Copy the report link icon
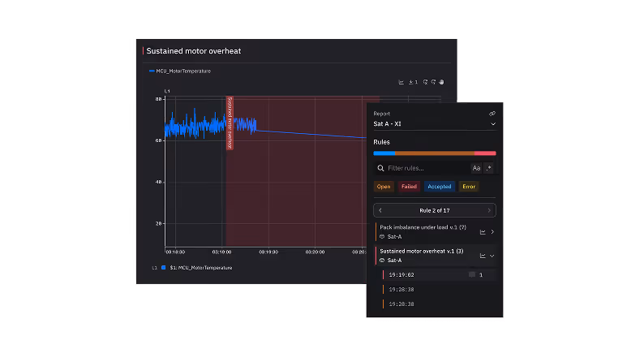644x362 pixels. point(492,114)
